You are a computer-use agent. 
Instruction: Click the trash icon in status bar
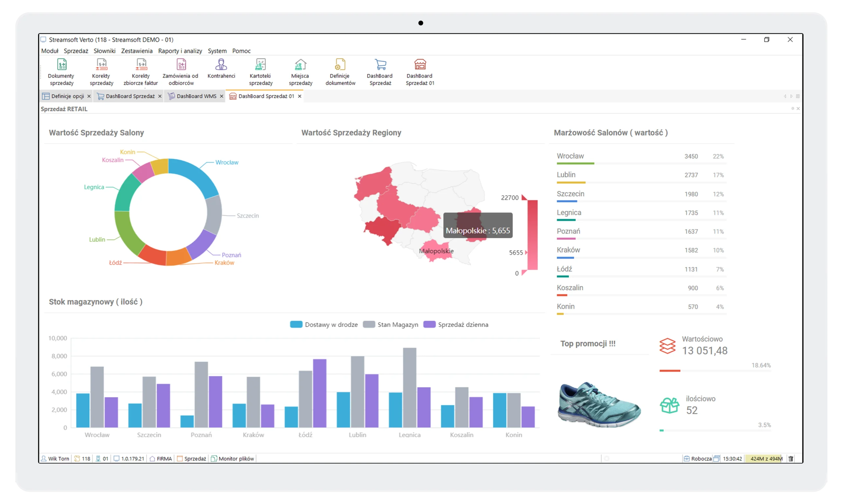tap(791, 459)
